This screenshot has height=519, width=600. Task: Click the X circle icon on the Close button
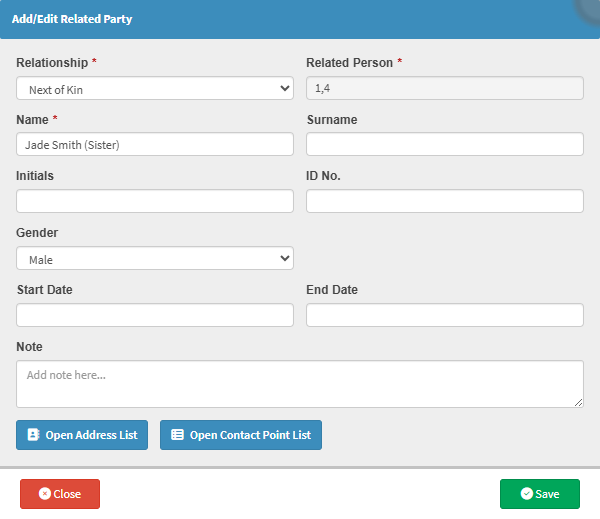(44, 494)
